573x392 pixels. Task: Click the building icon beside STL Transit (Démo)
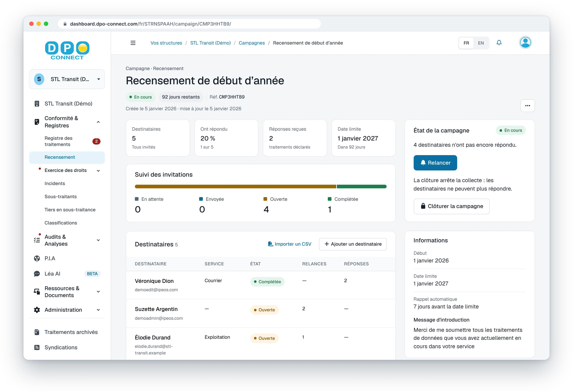point(37,104)
